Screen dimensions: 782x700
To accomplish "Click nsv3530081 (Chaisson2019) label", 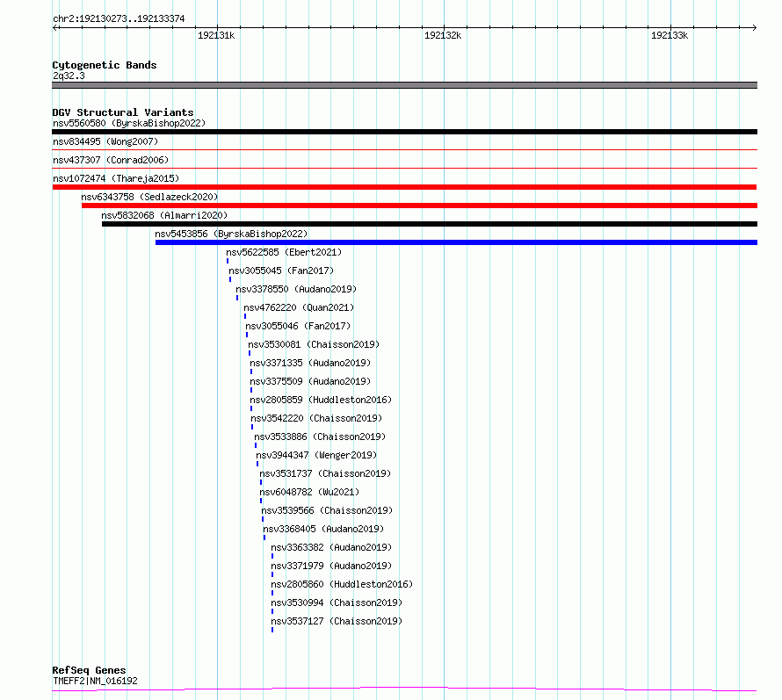I will pos(314,344).
